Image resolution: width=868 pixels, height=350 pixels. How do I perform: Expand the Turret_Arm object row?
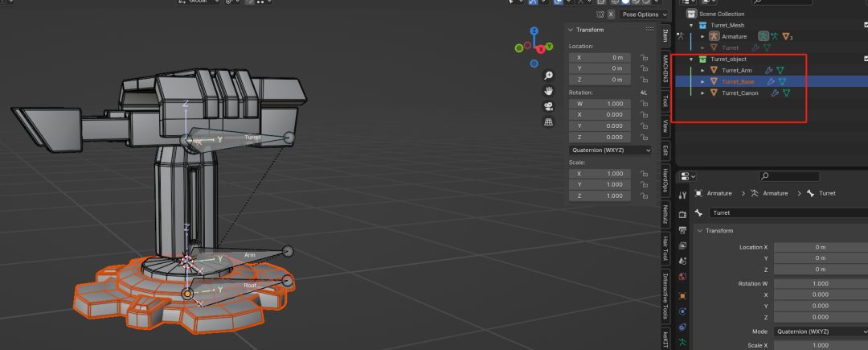[x=702, y=70]
